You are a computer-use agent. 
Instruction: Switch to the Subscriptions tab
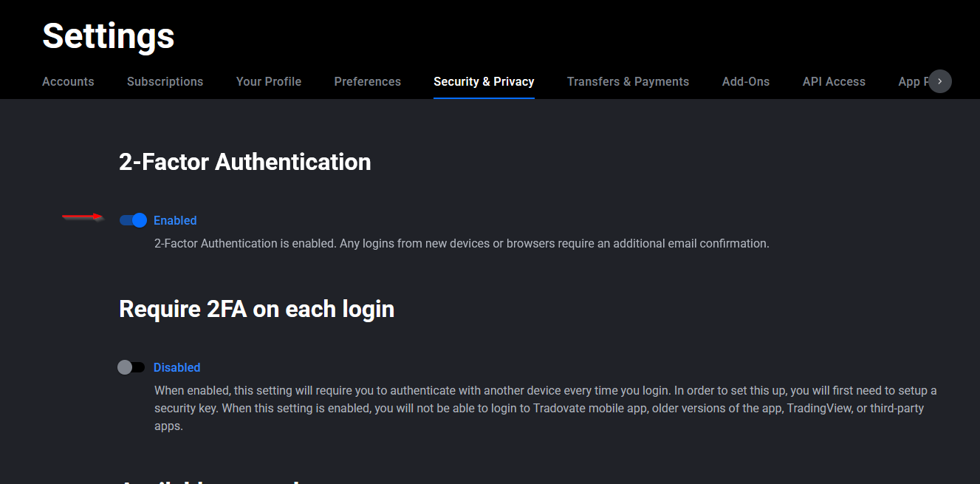[165, 81]
